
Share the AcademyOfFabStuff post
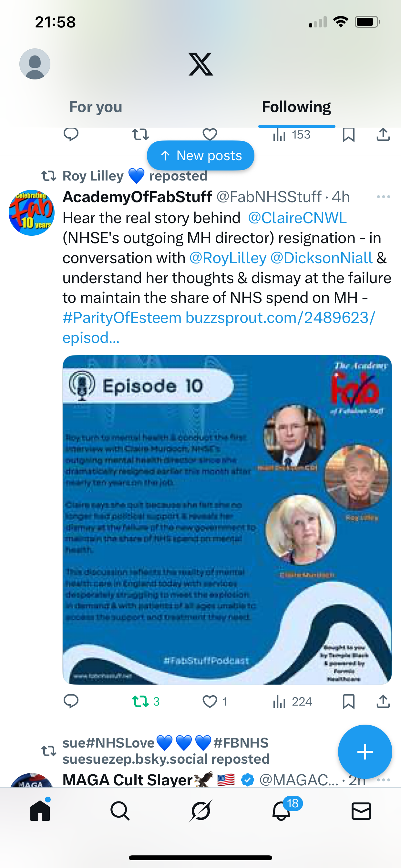383,701
